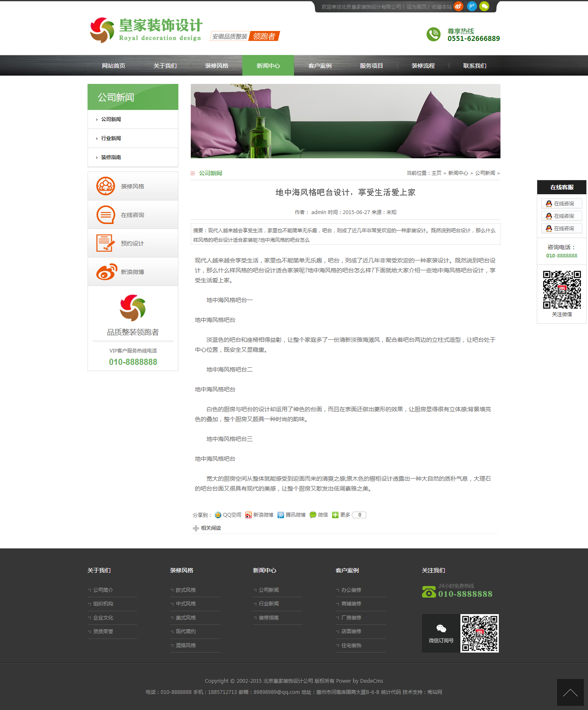Share article via 微信 in share bar
Viewport: 588px width, 710px height.
pos(319,515)
